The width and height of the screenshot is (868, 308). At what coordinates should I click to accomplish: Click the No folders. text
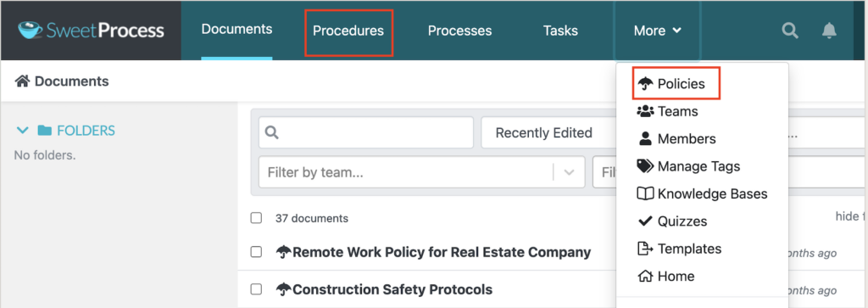point(45,155)
